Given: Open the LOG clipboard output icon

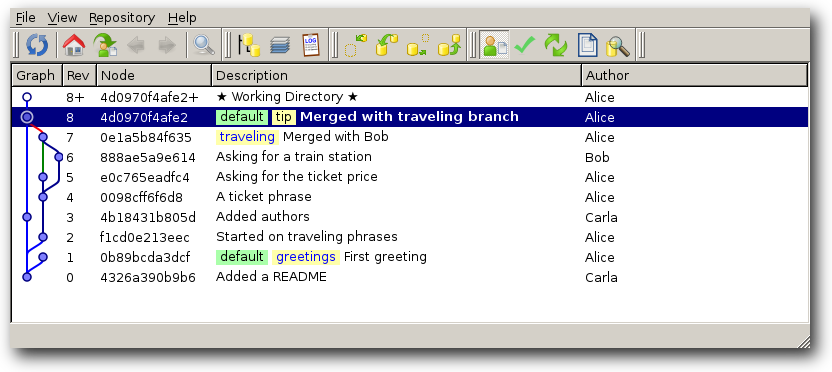Looking at the screenshot, I should click(x=311, y=45).
